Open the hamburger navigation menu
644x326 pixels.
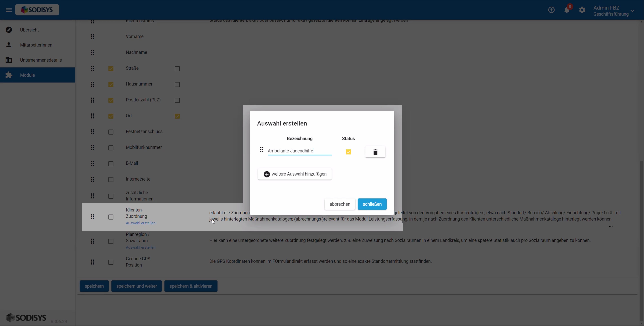click(9, 10)
